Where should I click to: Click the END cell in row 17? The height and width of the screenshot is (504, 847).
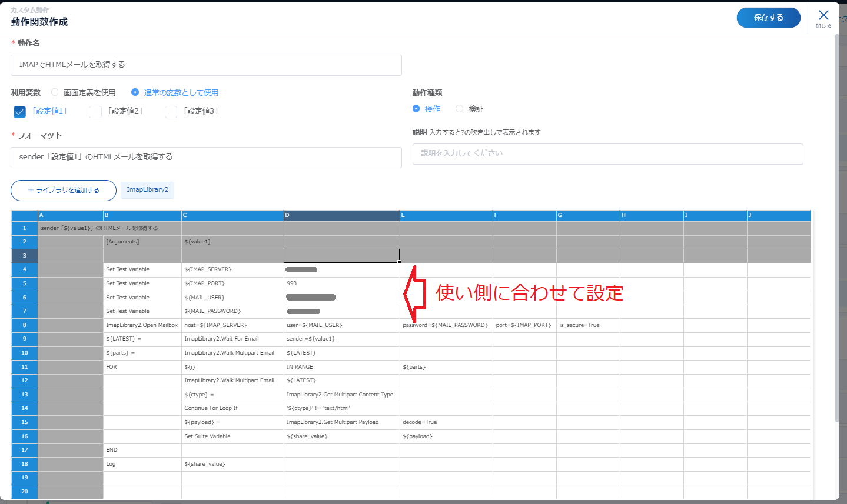point(142,450)
